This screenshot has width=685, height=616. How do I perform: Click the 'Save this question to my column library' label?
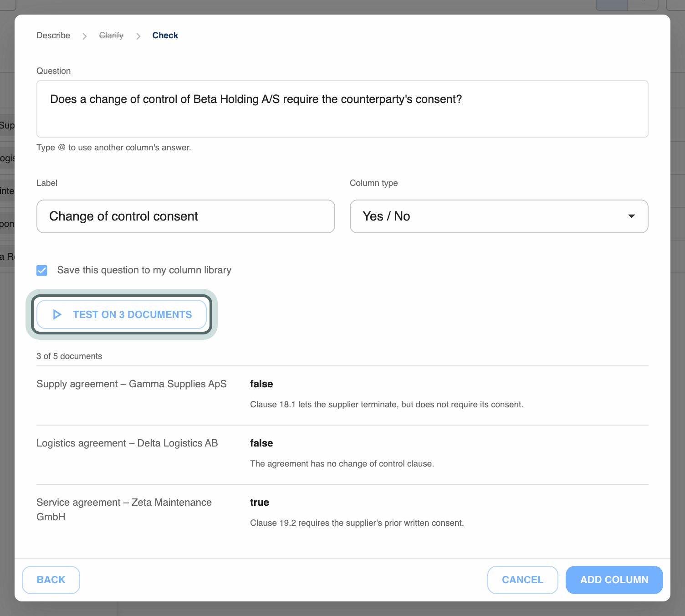(x=144, y=270)
